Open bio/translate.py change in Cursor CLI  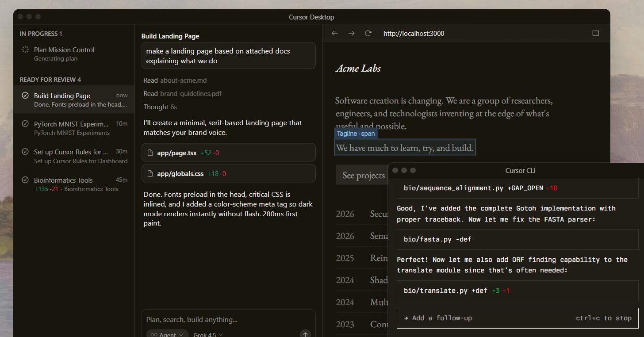(517, 291)
